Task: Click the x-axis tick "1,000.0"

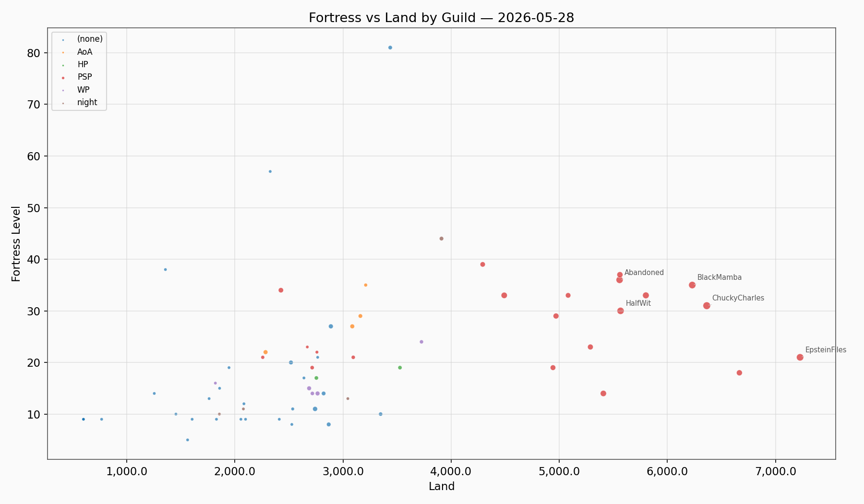Action: pos(127,471)
